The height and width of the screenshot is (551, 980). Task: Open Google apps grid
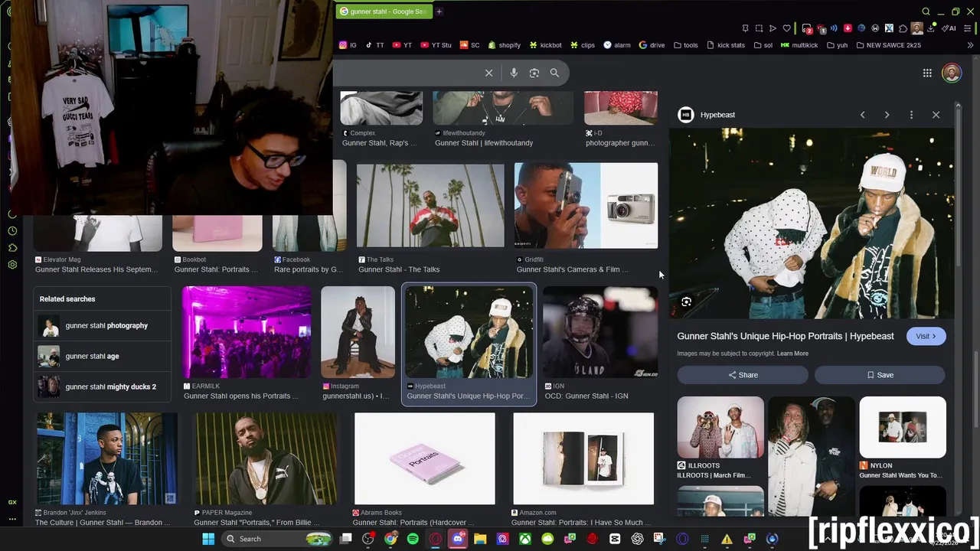pos(927,73)
